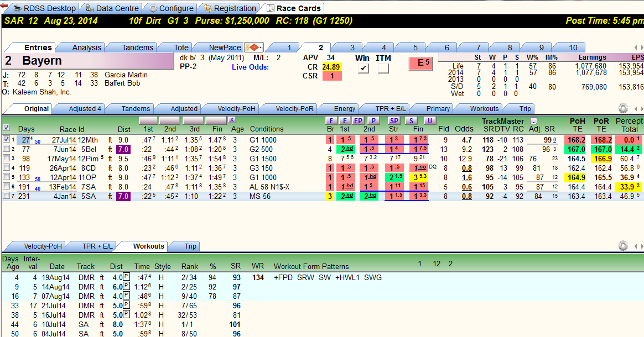Image resolution: width=644 pixels, height=337 pixels.
Task: Toggle the SP filter button
Action: coord(394,120)
